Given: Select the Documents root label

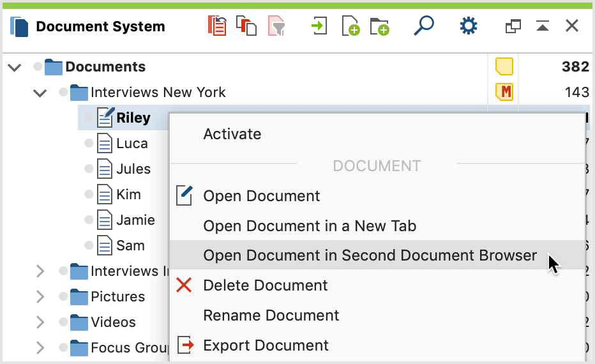Looking at the screenshot, I should (105, 67).
